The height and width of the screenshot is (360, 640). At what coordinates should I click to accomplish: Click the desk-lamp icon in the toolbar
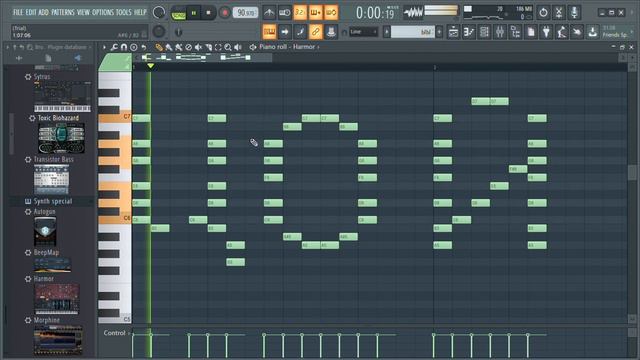tap(562, 31)
